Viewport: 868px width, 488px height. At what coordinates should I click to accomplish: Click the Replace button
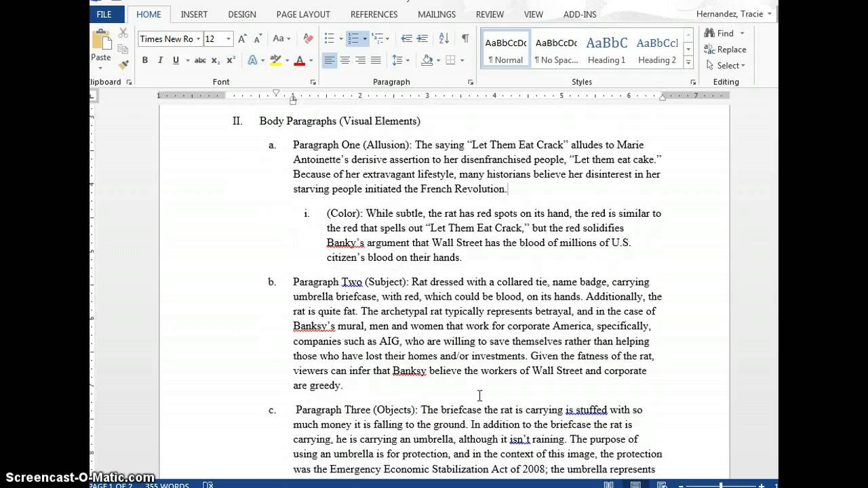[x=725, y=49]
